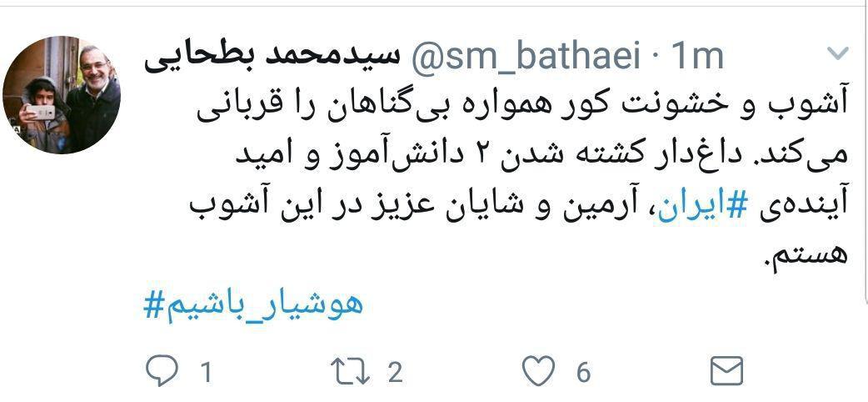
Task: Retweet using the retweet arrows icon
Action: pos(351,371)
